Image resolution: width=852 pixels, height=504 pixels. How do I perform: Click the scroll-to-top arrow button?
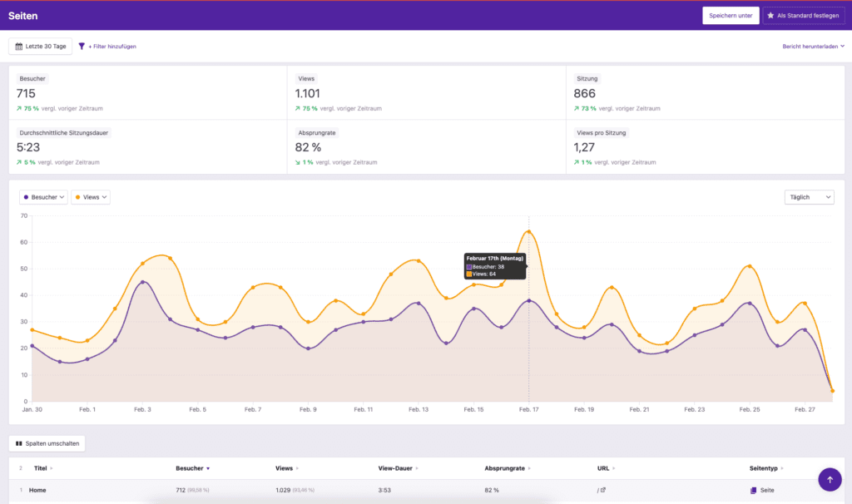point(830,480)
